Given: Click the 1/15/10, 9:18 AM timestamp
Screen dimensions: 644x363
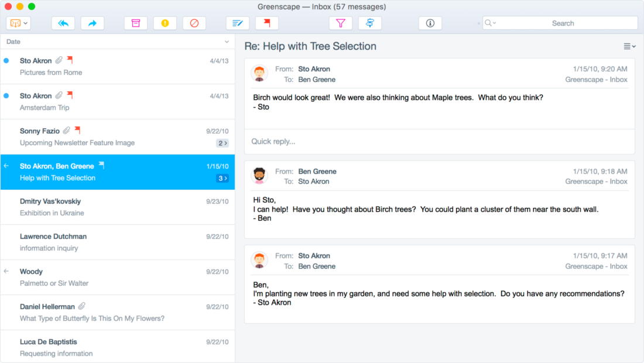Looking at the screenshot, I should tap(600, 171).
